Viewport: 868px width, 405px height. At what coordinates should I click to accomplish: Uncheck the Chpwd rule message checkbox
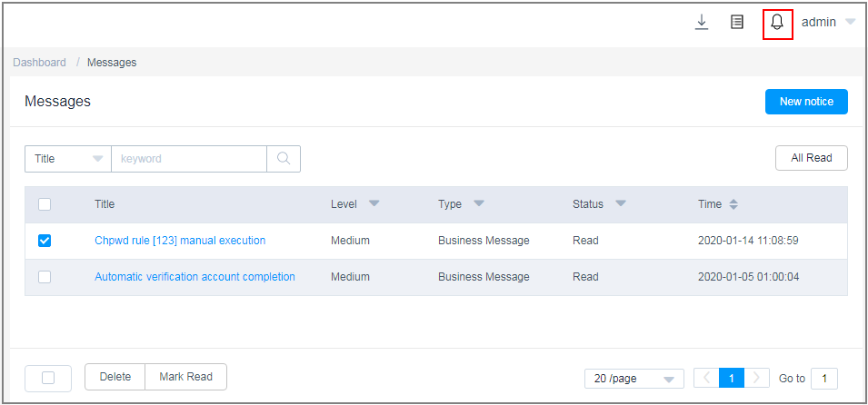[45, 241]
